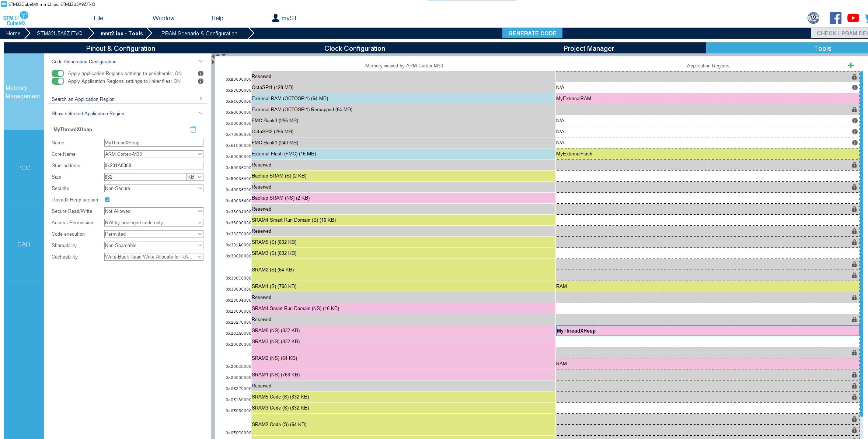Click lock icon on External RAM Remapped row
The image size is (868, 439).
point(854,109)
